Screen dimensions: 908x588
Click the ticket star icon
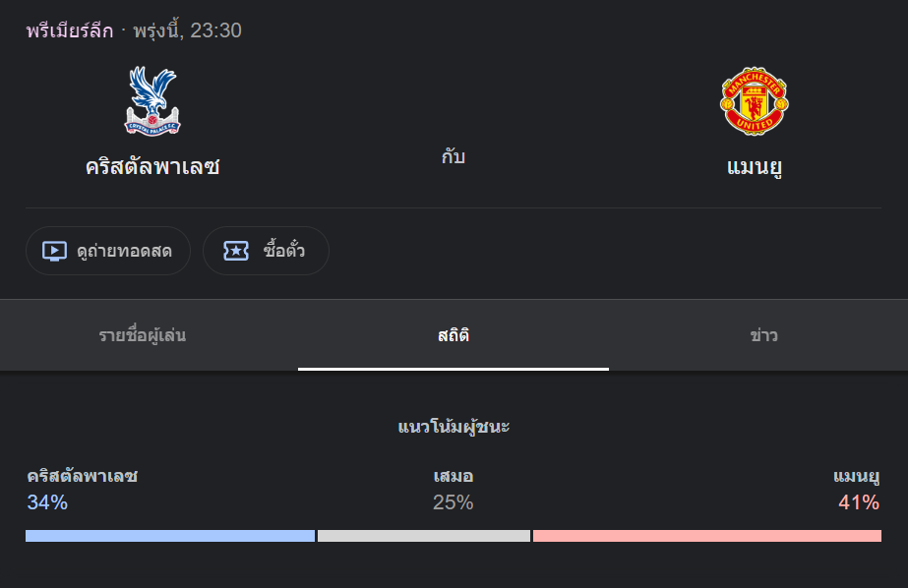coord(236,251)
